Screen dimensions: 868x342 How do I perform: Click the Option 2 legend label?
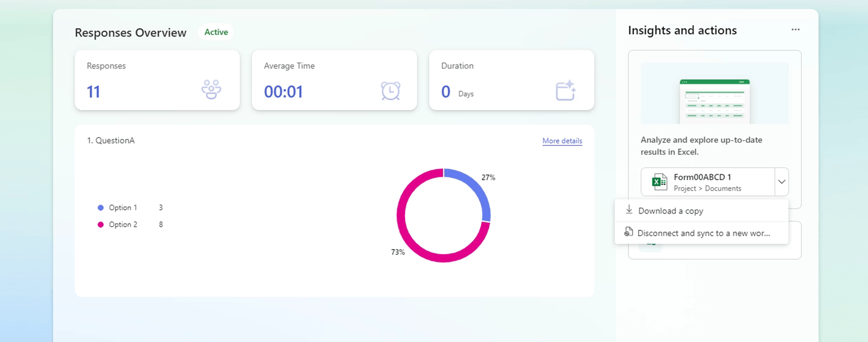click(x=123, y=225)
